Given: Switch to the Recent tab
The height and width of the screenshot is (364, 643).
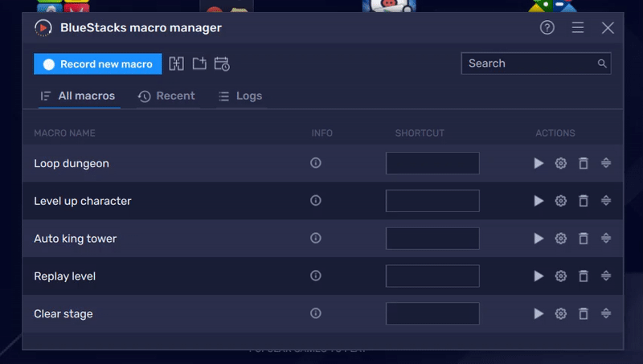Looking at the screenshot, I should point(166,96).
